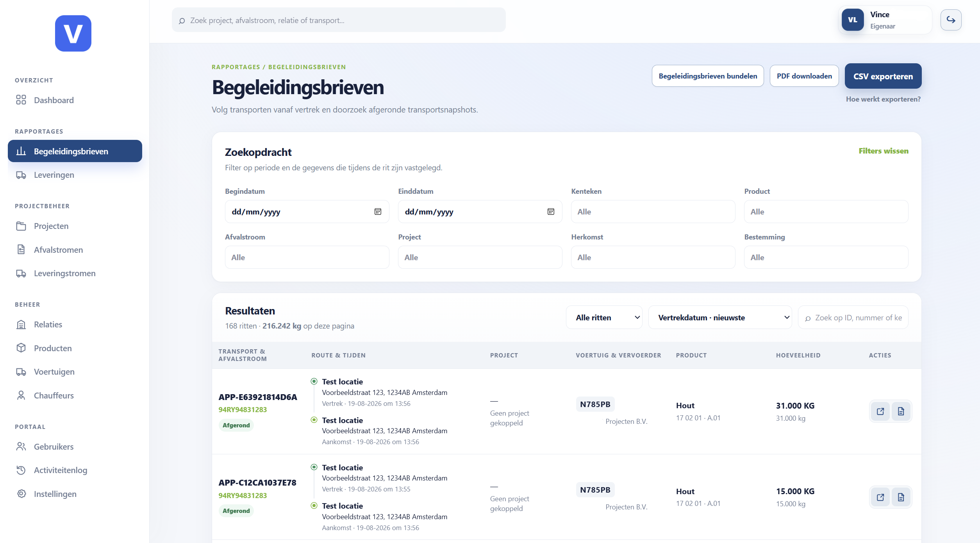Click the Chauffeurs person icon

click(21, 395)
